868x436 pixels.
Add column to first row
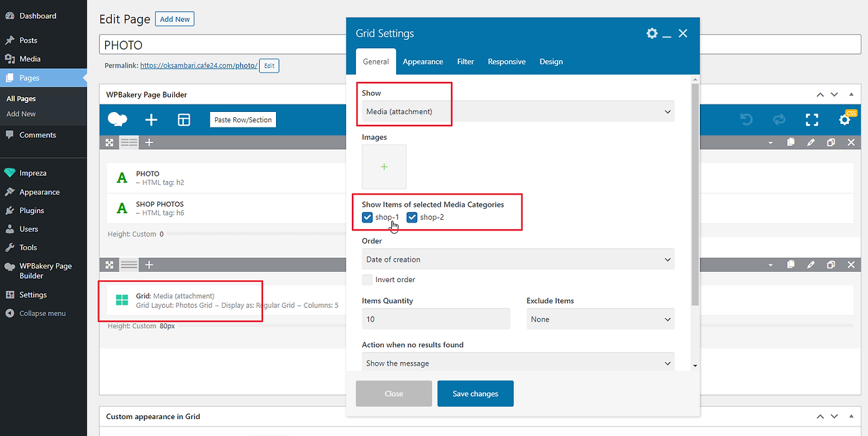[x=149, y=142]
